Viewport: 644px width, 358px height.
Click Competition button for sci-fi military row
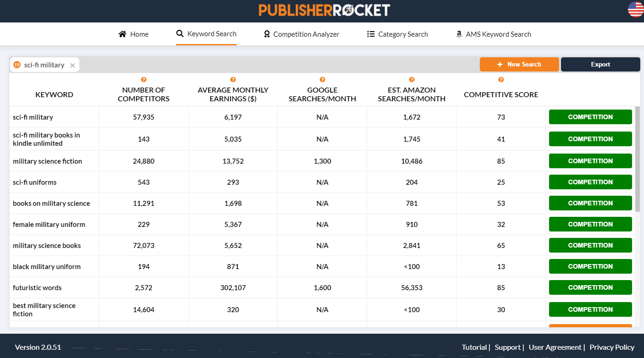pos(590,117)
